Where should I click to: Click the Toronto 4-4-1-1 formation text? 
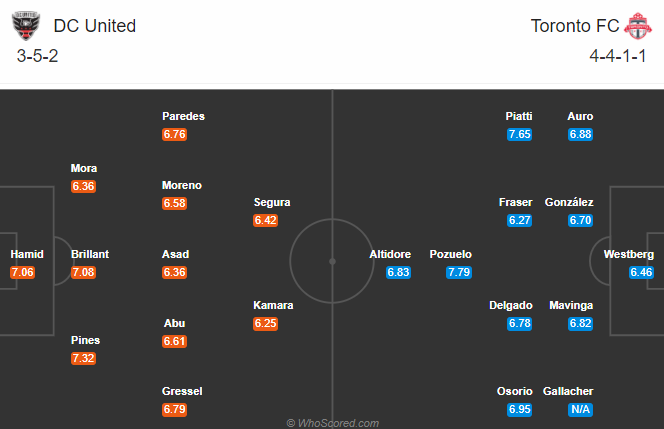click(618, 56)
